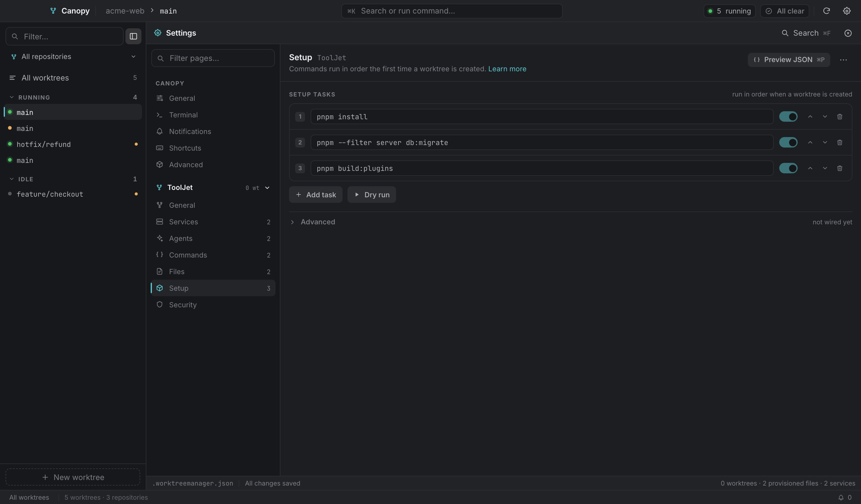Select the orange-dot main worktree
Viewport: 861px width, 504px height.
pos(73,128)
